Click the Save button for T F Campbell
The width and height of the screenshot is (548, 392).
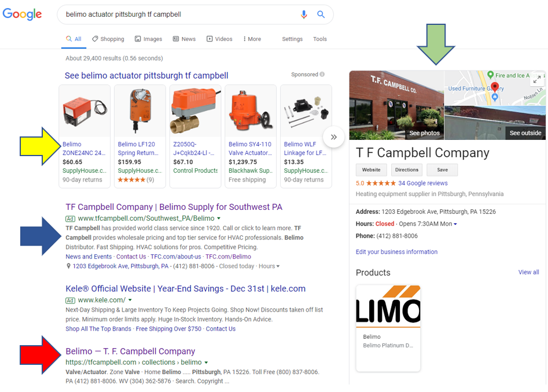click(442, 170)
